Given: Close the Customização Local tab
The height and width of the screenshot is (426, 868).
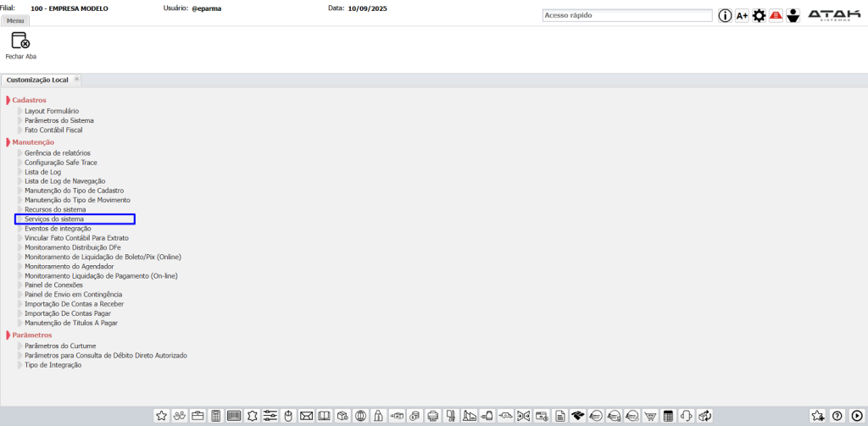Looking at the screenshot, I should coord(77,79).
